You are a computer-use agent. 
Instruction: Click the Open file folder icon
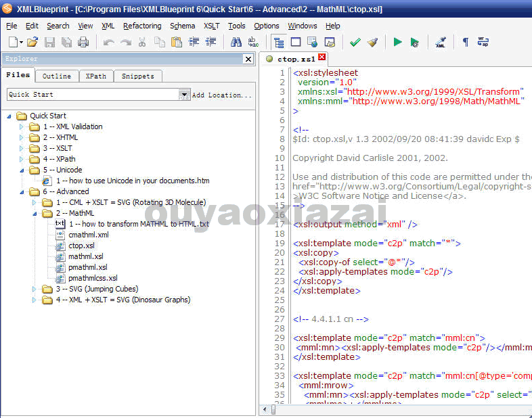pos(32,42)
